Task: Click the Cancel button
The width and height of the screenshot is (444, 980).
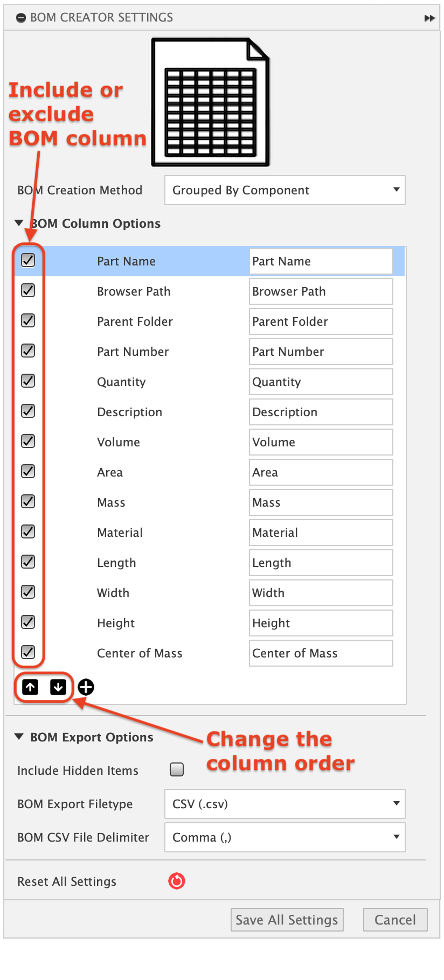Action: click(x=395, y=920)
